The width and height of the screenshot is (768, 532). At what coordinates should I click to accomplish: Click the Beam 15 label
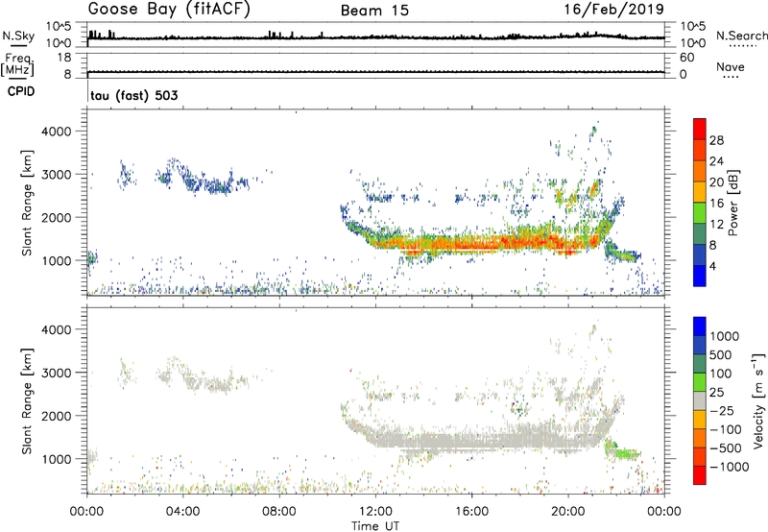click(x=374, y=11)
